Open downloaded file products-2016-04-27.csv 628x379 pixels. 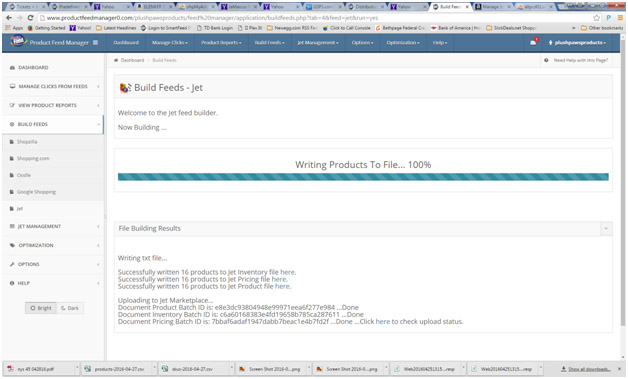(119, 369)
